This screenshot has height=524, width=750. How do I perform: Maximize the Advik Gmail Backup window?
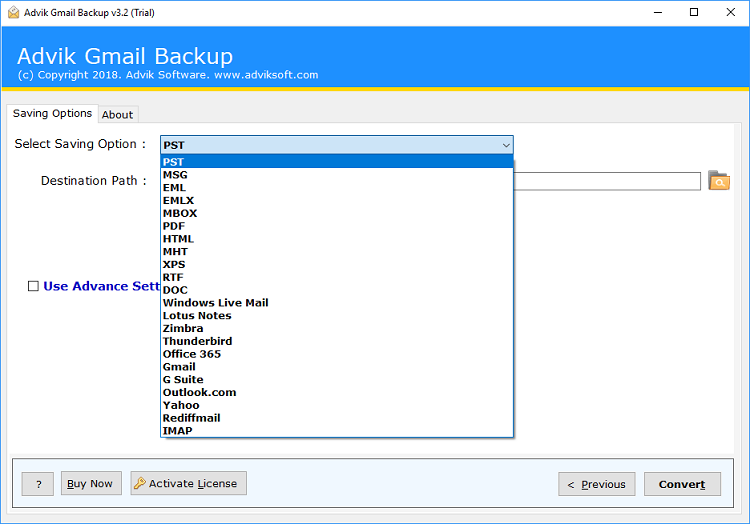(x=694, y=12)
